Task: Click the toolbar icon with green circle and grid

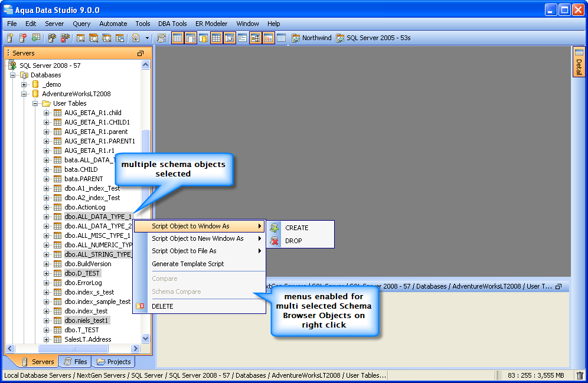Action: (36, 38)
